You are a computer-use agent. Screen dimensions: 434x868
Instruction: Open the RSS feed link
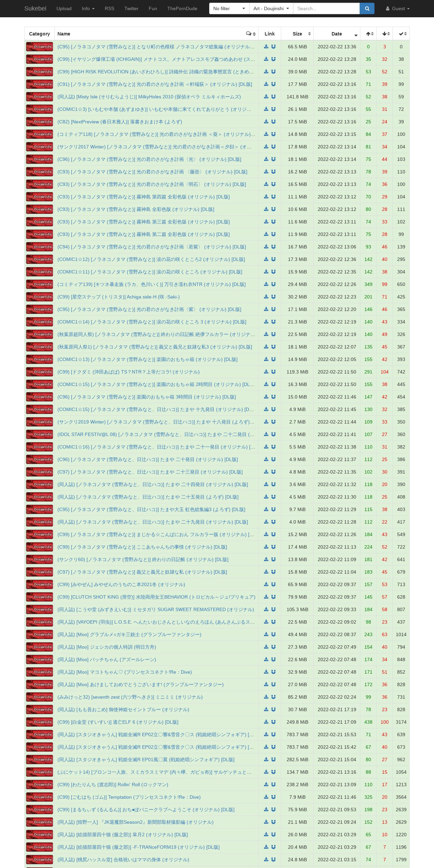point(110,8)
